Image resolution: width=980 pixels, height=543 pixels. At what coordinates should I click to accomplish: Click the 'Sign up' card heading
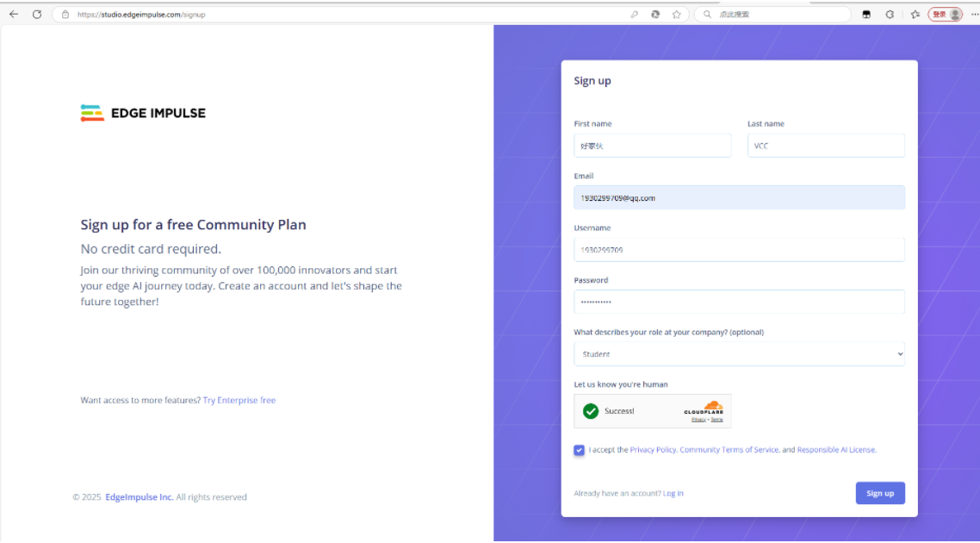click(x=592, y=81)
